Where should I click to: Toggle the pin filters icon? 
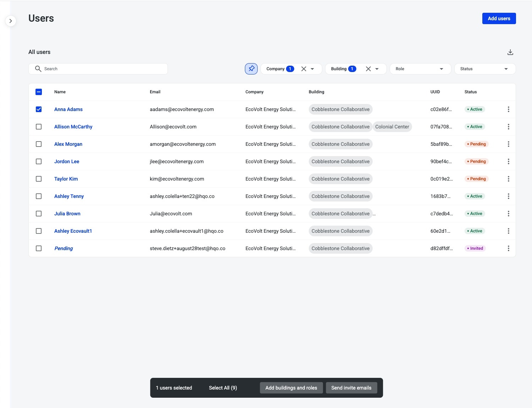pos(251,69)
